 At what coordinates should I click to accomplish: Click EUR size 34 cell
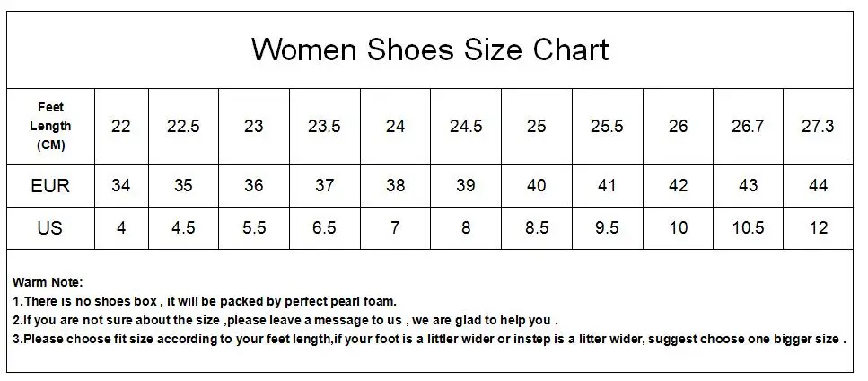click(120, 185)
